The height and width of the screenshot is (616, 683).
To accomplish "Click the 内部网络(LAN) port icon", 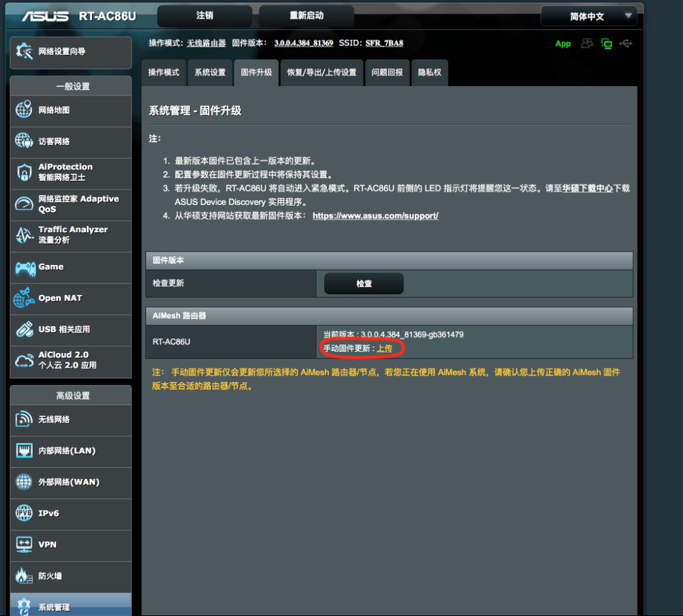I will tap(24, 450).
